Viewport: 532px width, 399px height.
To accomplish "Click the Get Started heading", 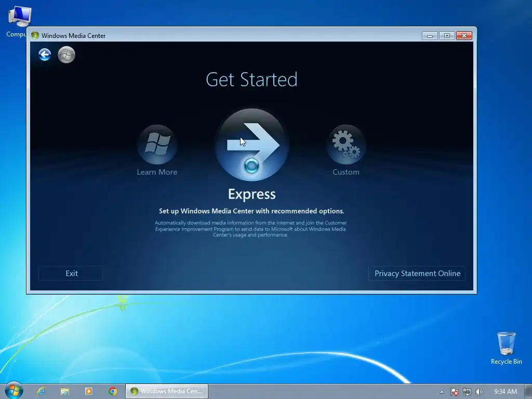I will click(x=251, y=79).
